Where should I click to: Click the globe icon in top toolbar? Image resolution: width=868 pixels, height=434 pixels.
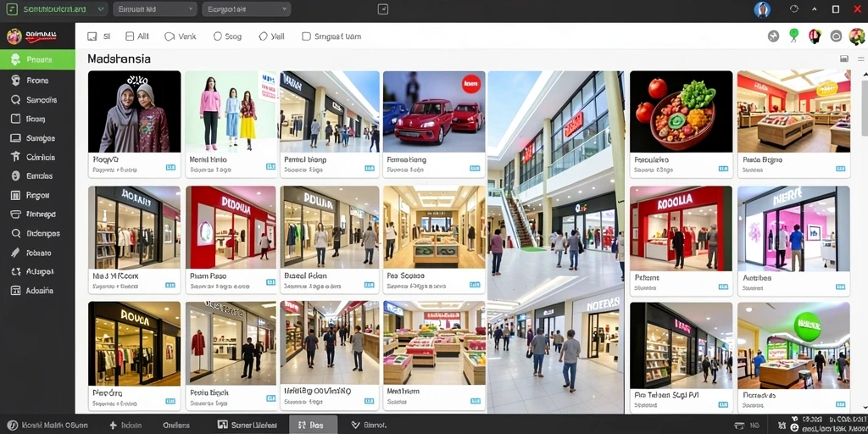[773, 36]
